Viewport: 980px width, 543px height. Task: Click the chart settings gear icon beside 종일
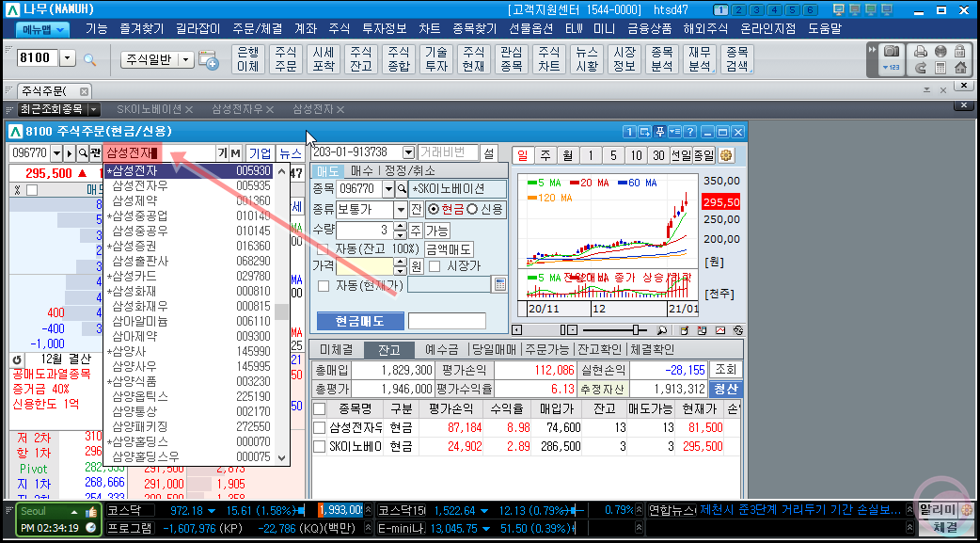726,155
